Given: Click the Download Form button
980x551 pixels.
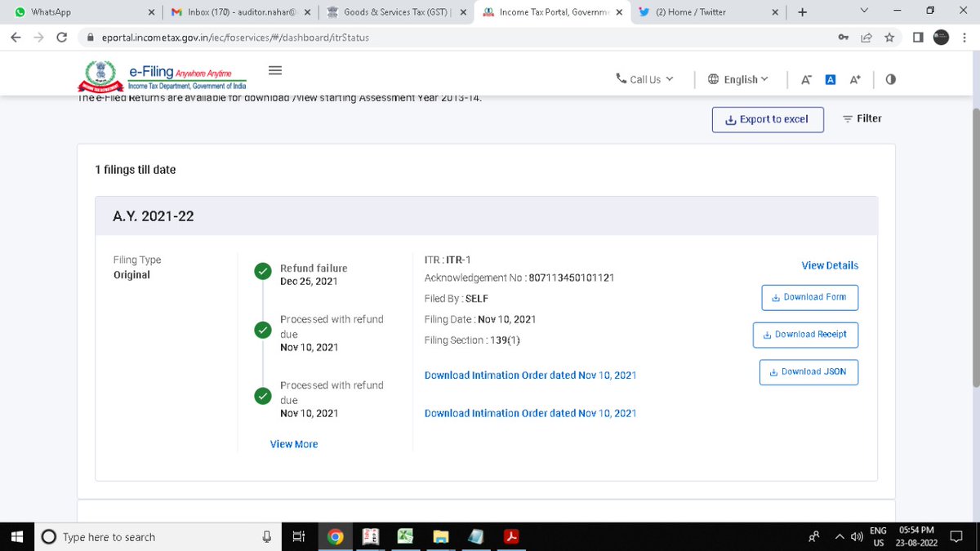Looking at the screenshot, I should (x=809, y=297).
